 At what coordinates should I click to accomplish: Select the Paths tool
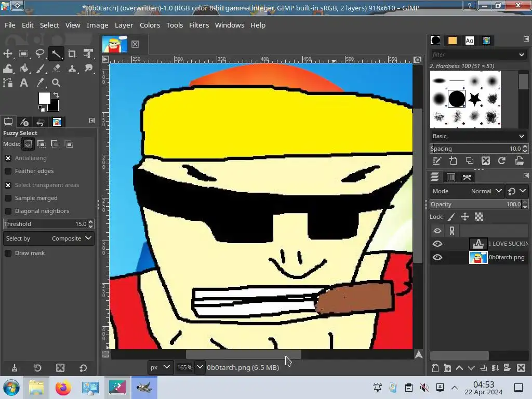[8, 83]
